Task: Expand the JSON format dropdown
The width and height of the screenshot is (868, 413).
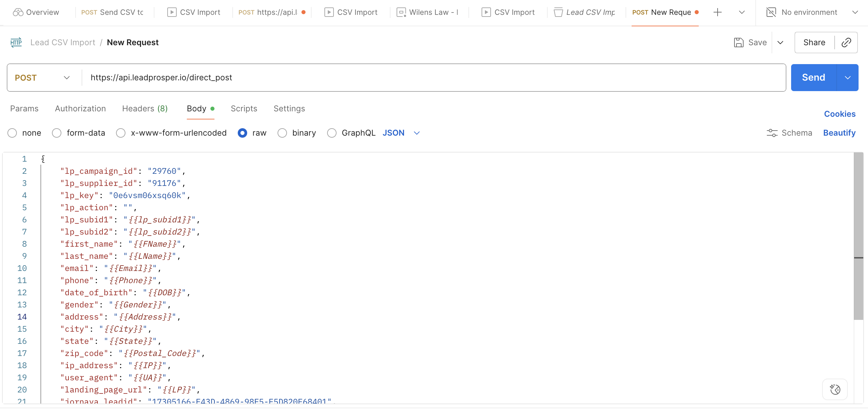Action: pyautogui.click(x=417, y=133)
